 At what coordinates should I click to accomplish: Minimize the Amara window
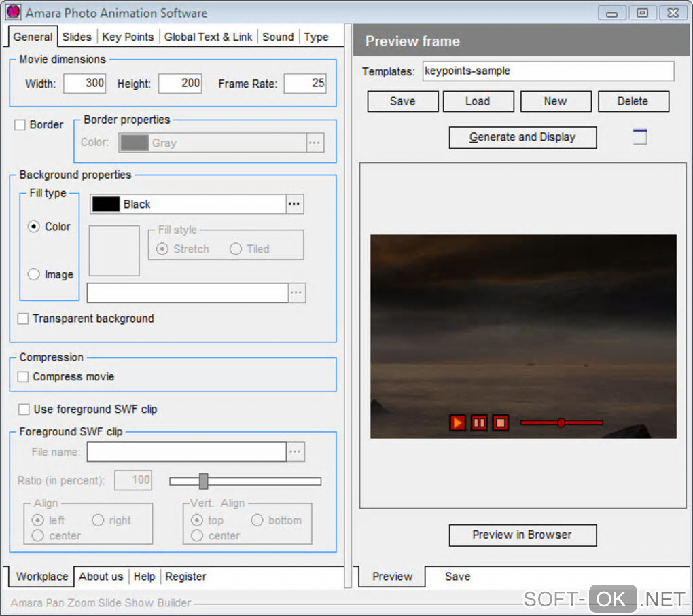(611, 14)
